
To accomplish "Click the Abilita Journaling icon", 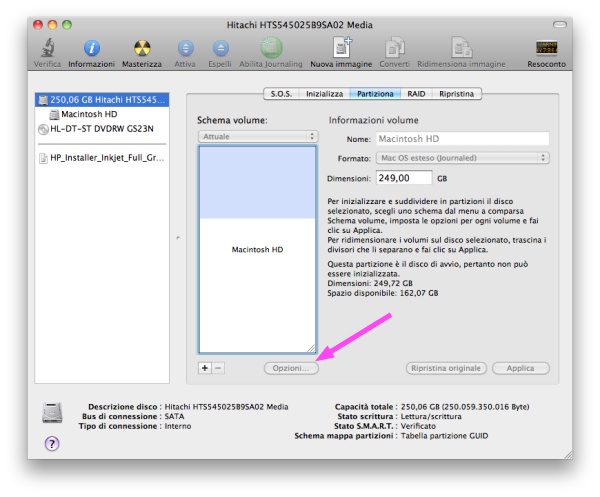I will [271, 47].
